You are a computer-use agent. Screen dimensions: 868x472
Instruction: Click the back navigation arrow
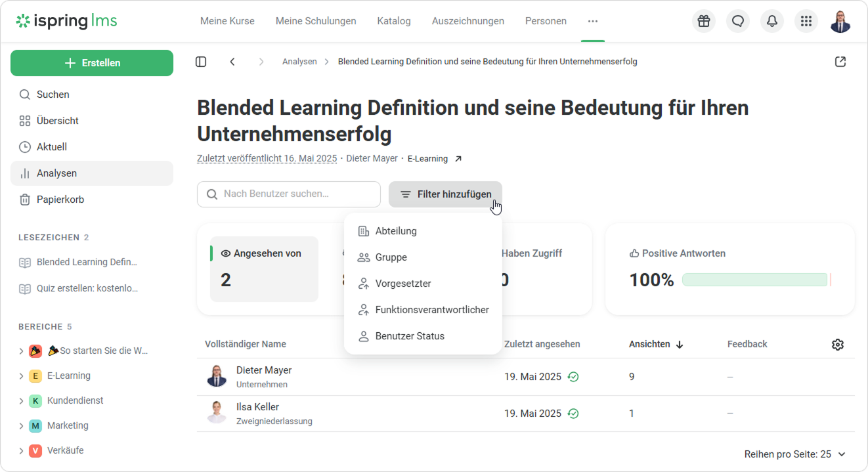pyautogui.click(x=232, y=62)
